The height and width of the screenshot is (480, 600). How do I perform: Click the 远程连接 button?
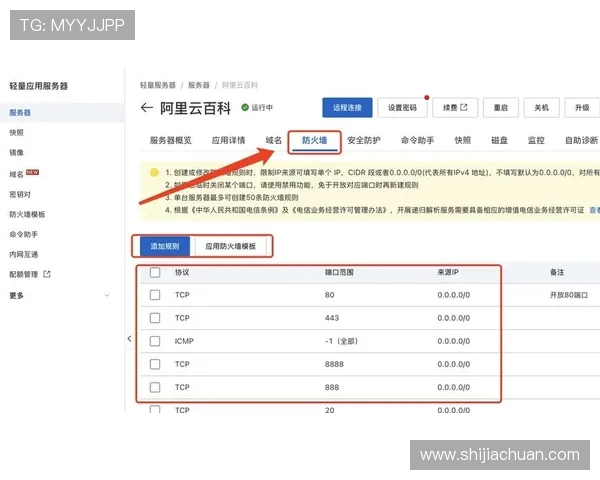tap(347, 108)
